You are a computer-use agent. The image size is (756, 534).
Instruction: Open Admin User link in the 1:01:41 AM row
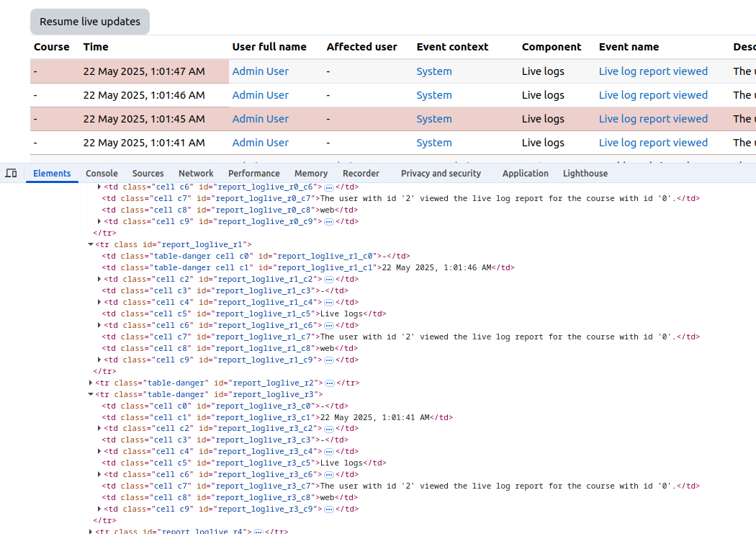[261, 143]
